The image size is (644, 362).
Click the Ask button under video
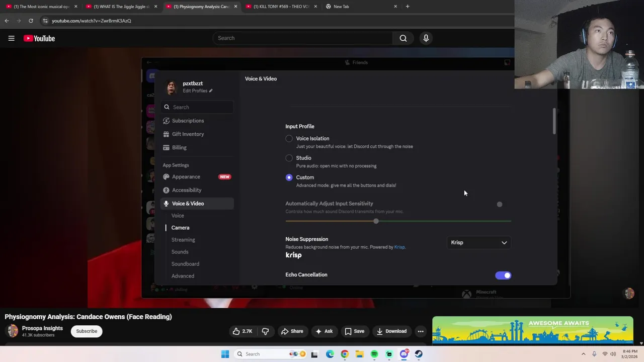click(324, 331)
